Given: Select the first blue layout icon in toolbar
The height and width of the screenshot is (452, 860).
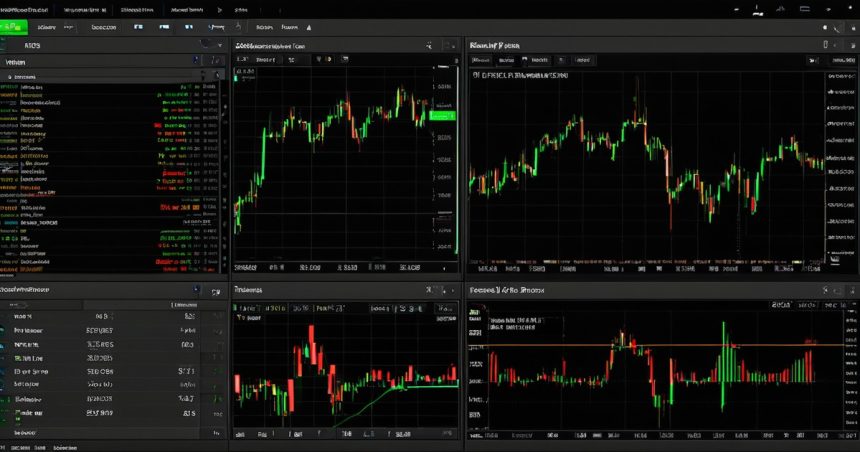Looking at the screenshot, I should [139, 27].
